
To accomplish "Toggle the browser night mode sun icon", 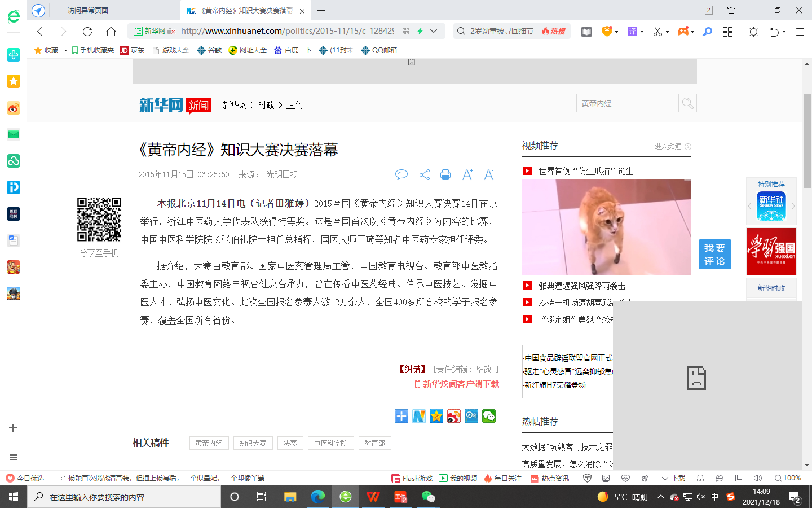I will point(753,32).
